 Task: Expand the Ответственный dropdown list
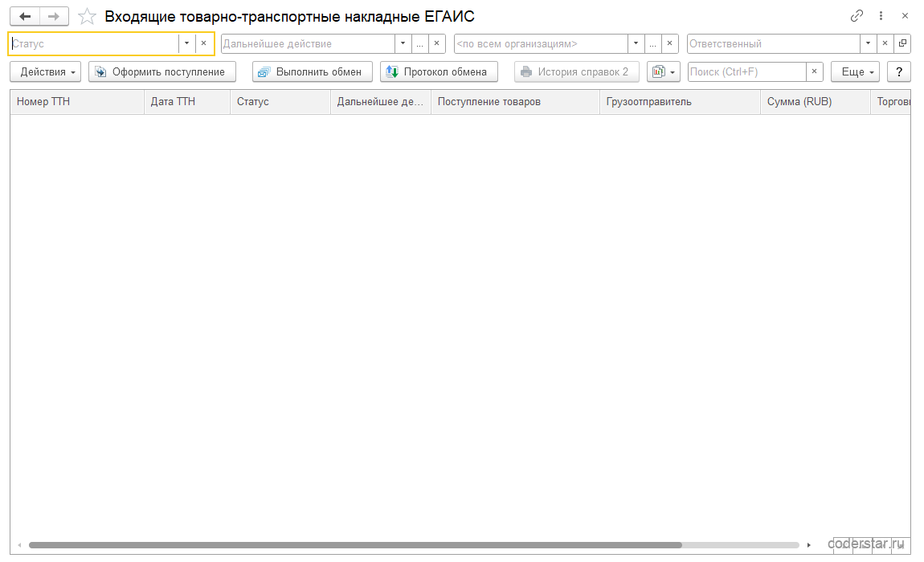(x=868, y=43)
